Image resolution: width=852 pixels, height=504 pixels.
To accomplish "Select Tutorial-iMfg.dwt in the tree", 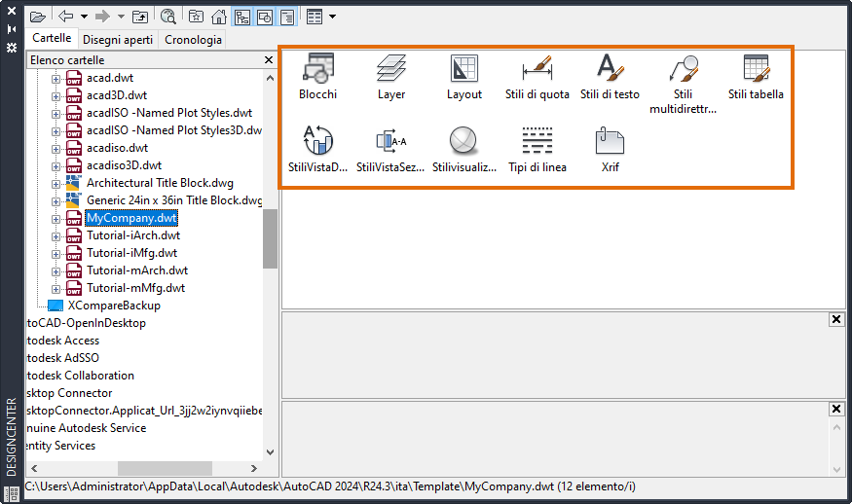I will pyautogui.click(x=131, y=253).
